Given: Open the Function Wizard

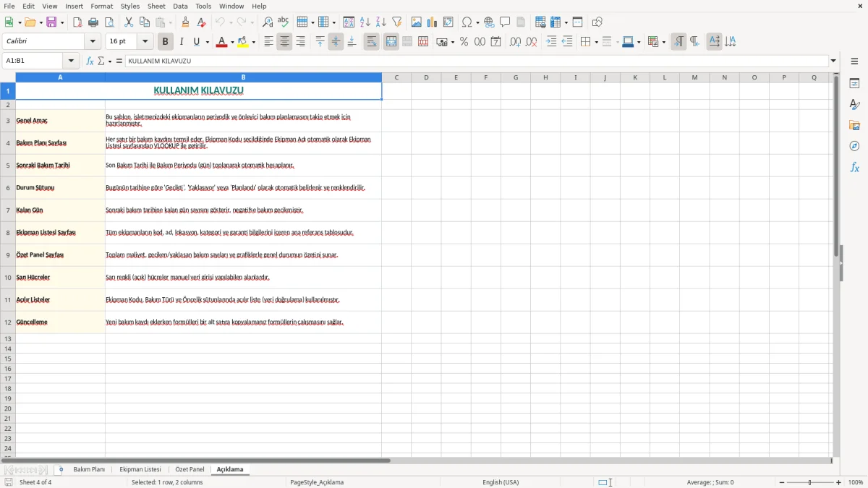Looking at the screenshot, I should [x=90, y=61].
